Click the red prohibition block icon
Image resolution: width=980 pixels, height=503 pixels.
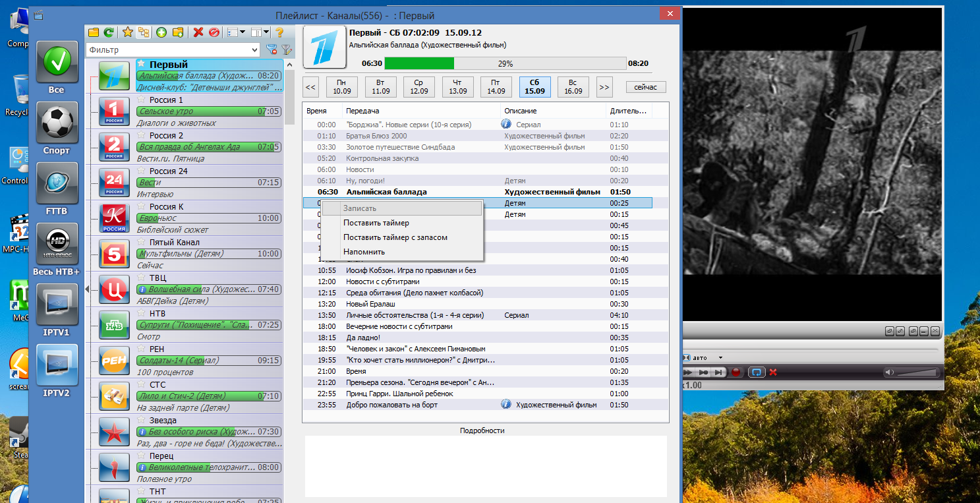[214, 32]
